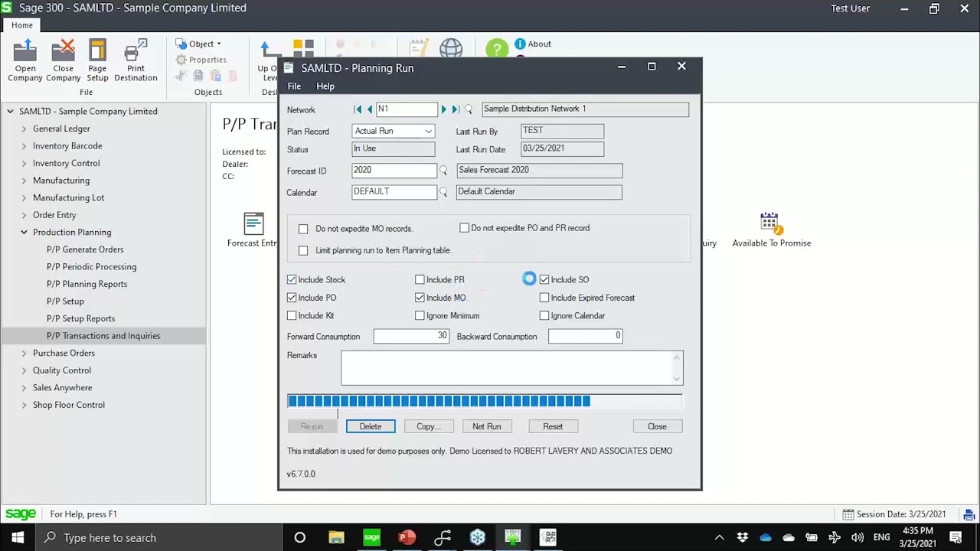
Task: Uncheck the Include Stock checkbox
Action: tap(292, 280)
